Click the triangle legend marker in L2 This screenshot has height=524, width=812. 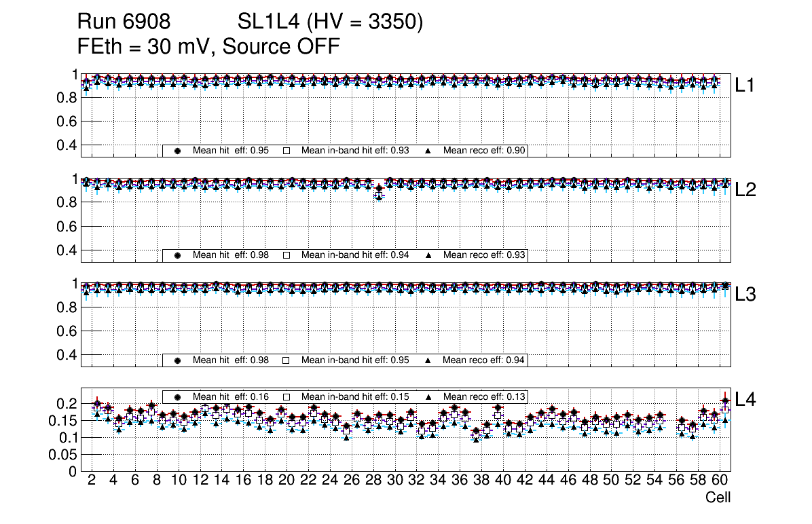click(x=428, y=256)
